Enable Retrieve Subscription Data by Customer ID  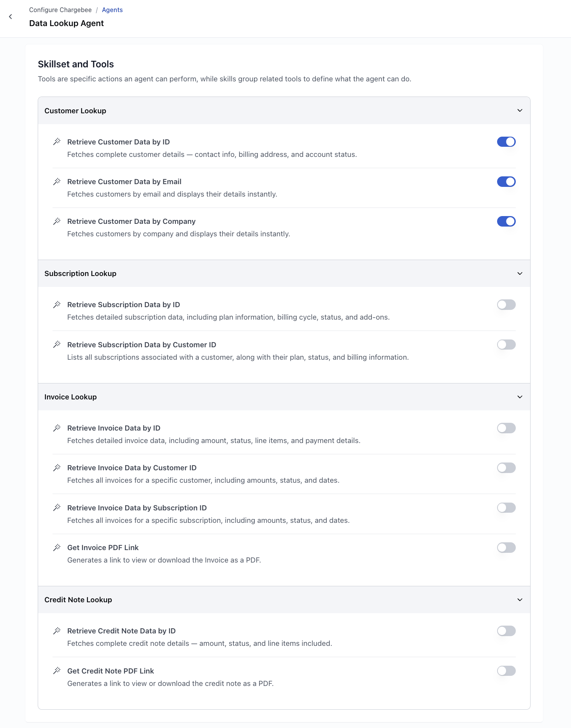coord(506,344)
